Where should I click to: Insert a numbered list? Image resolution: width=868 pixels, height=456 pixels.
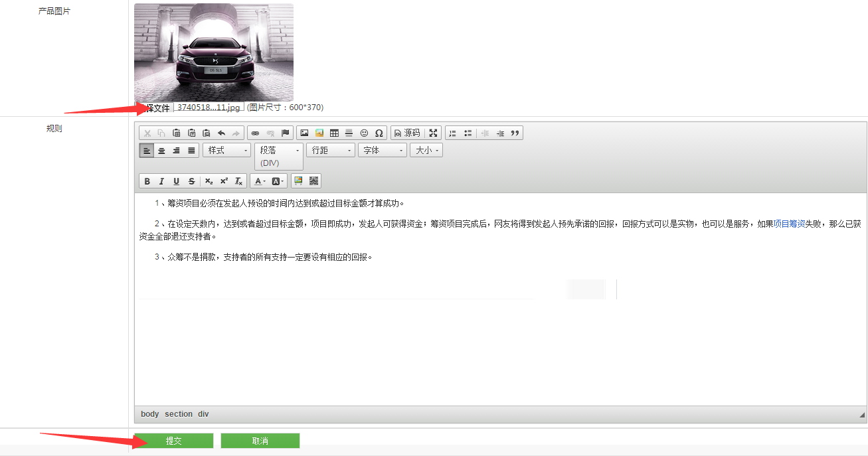(453, 133)
